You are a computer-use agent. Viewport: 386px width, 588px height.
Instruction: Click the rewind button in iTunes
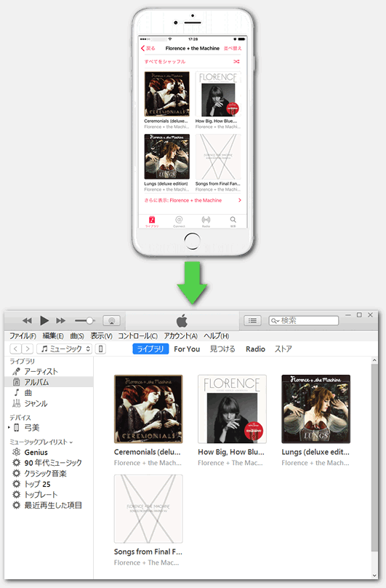(x=27, y=321)
